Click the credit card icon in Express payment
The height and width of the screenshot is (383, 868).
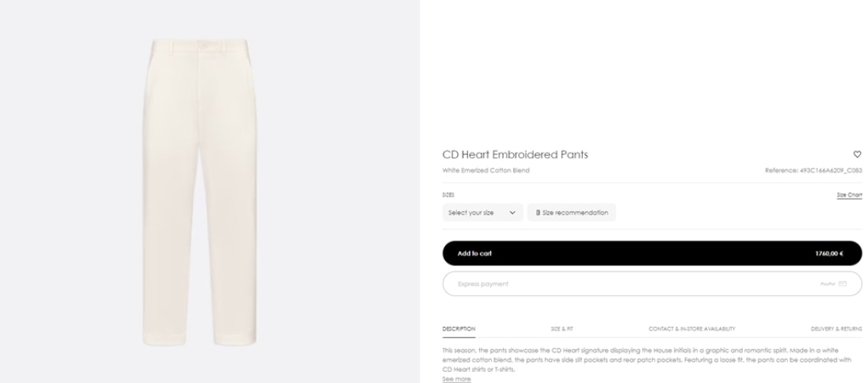(843, 283)
